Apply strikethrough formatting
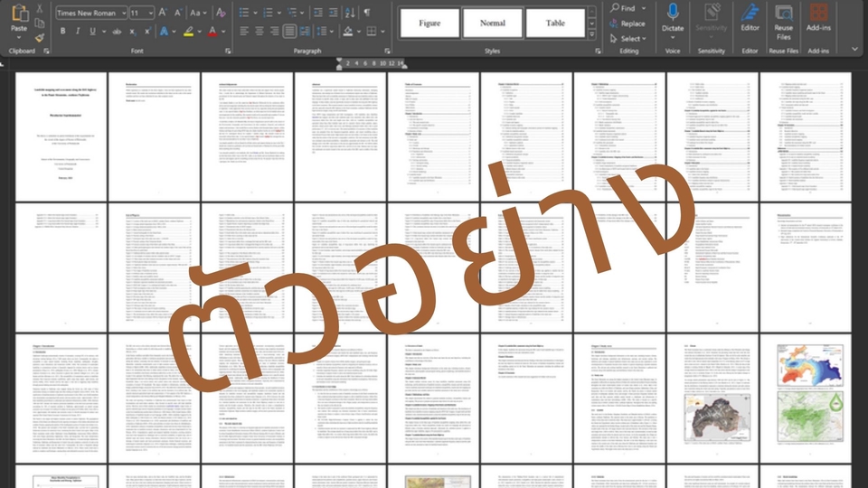Screen dimensions: 868x488 tap(117, 32)
